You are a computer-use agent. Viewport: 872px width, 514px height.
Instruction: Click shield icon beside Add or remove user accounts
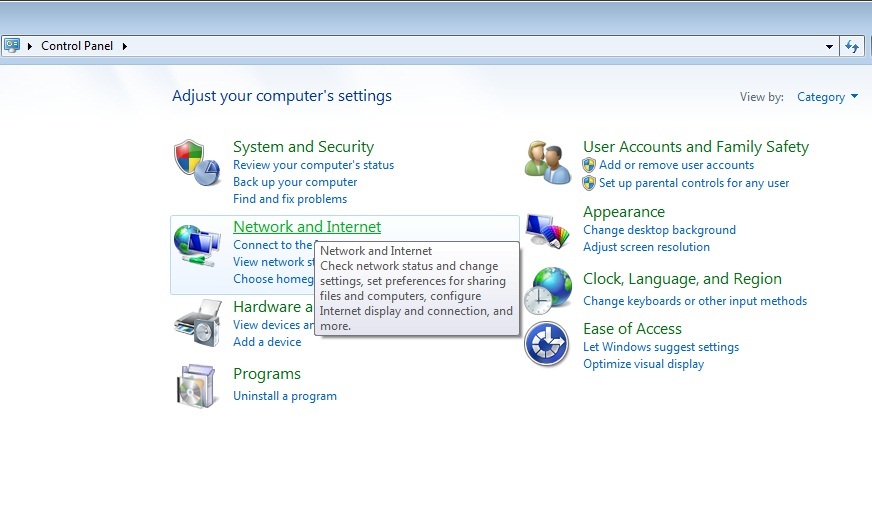[x=588, y=165]
